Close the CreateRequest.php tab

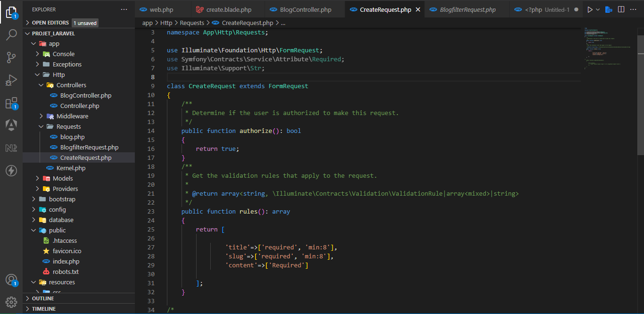pos(418,10)
